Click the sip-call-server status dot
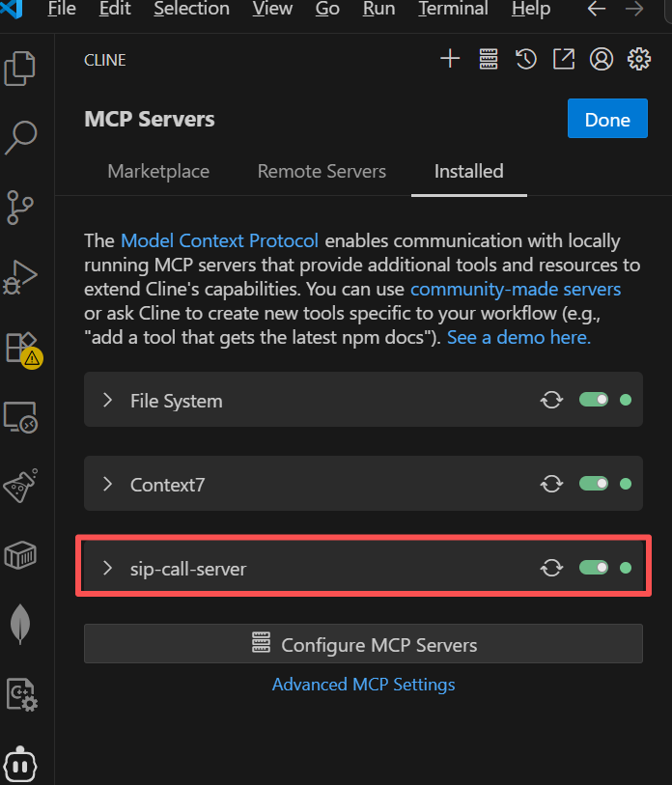Screen dimensions: 672x785 626,568
